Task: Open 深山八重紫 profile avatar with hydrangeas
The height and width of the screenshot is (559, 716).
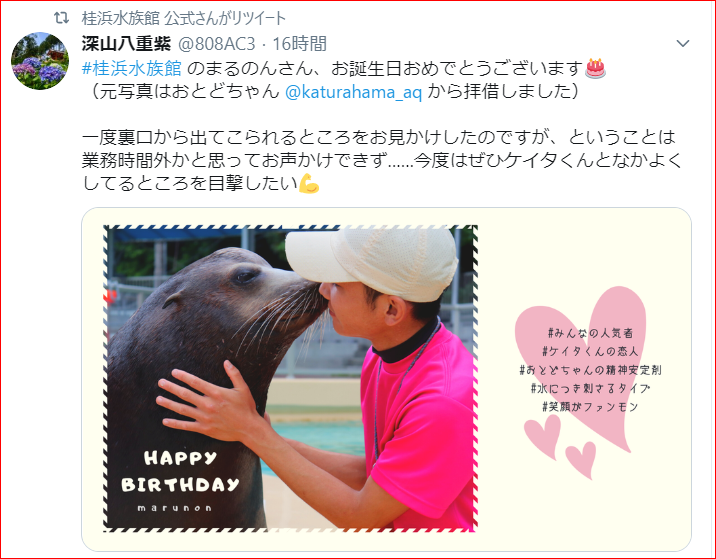Action: click(40, 61)
